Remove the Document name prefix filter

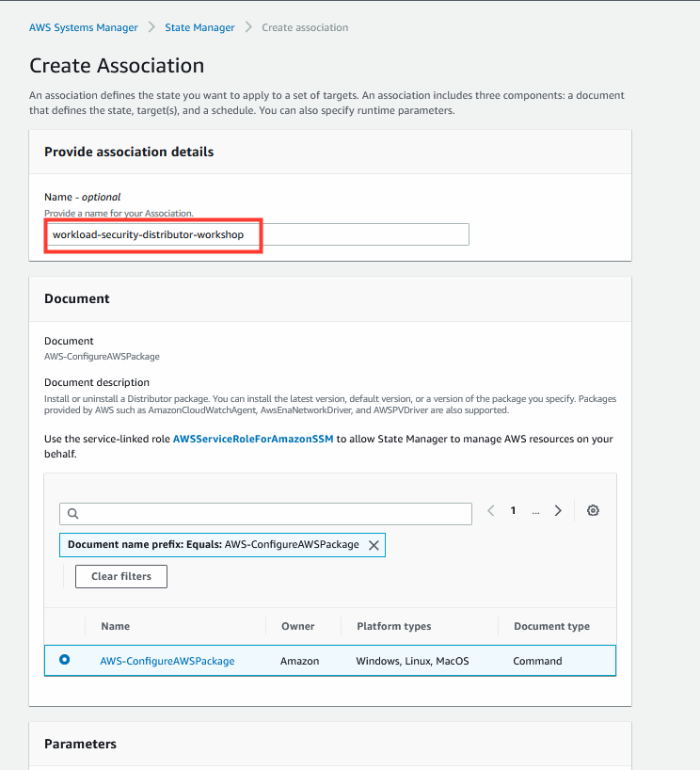click(x=374, y=545)
